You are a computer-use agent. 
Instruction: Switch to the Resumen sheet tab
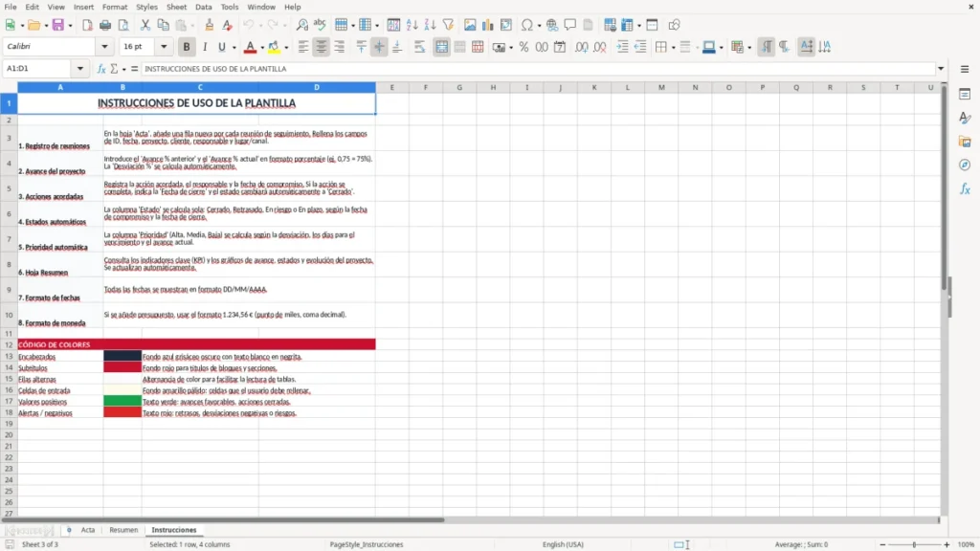(123, 530)
